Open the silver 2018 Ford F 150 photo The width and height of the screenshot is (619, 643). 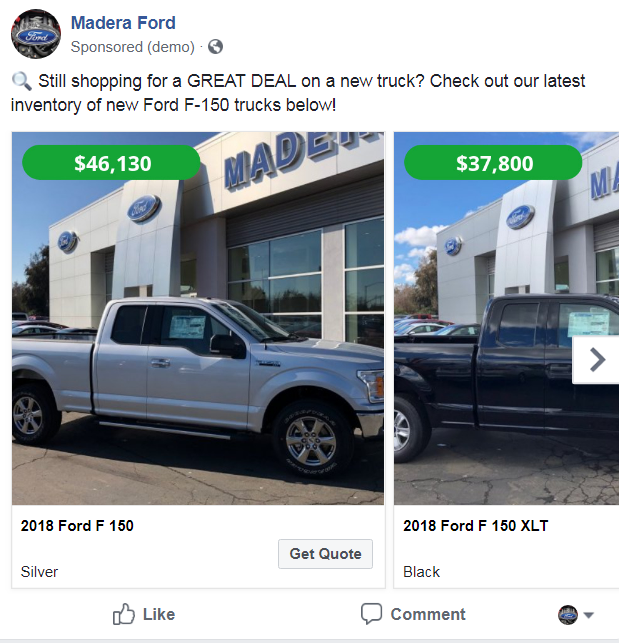pos(198,318)
